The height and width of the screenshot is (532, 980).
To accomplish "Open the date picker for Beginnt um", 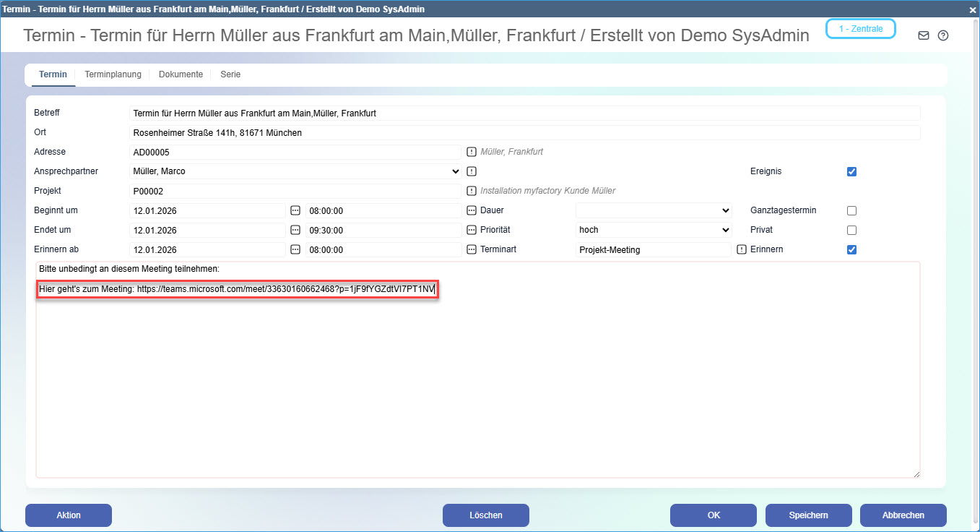I will click(295, 210).
